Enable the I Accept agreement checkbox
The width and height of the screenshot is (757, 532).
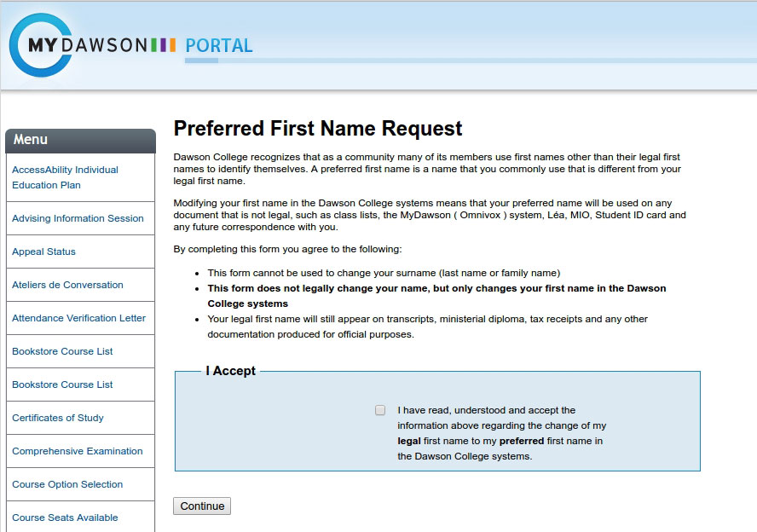[378, 410]
